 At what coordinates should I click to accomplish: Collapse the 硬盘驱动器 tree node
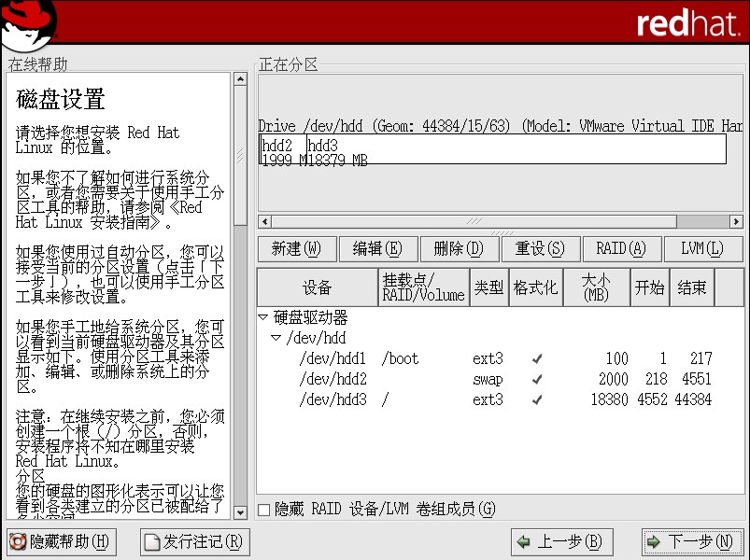[262, 316]
